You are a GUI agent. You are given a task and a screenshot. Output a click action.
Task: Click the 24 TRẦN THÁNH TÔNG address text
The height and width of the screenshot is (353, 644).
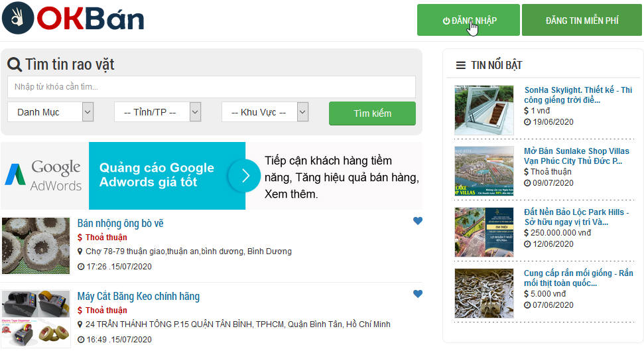238,324
